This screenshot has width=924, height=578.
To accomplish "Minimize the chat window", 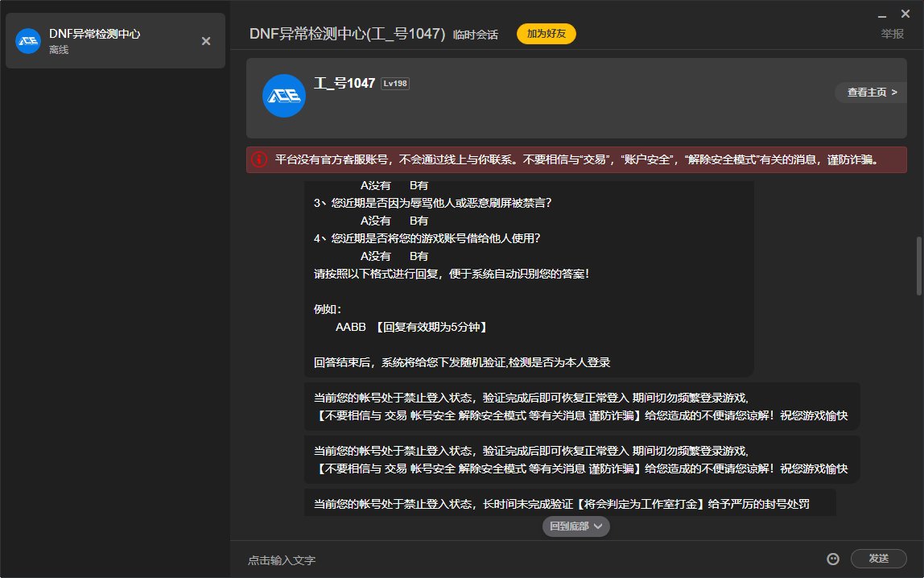I will 881,14.
